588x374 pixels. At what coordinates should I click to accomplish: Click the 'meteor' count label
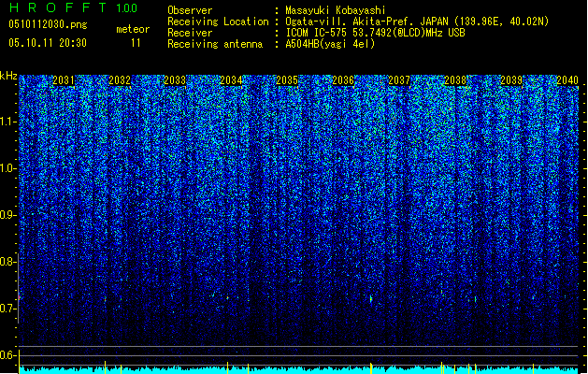coord(133,29)
